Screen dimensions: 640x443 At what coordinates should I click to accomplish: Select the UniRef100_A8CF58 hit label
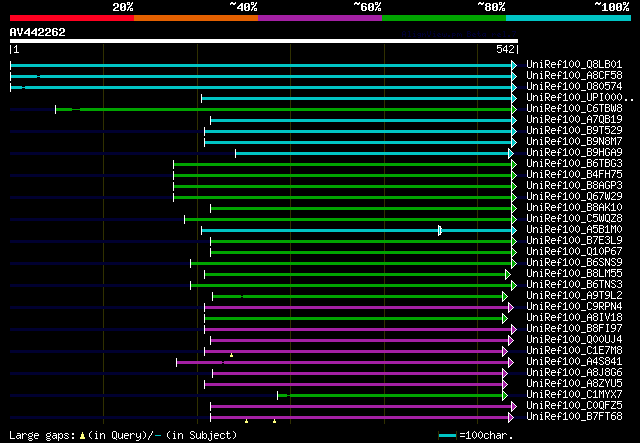click(574, 76)
